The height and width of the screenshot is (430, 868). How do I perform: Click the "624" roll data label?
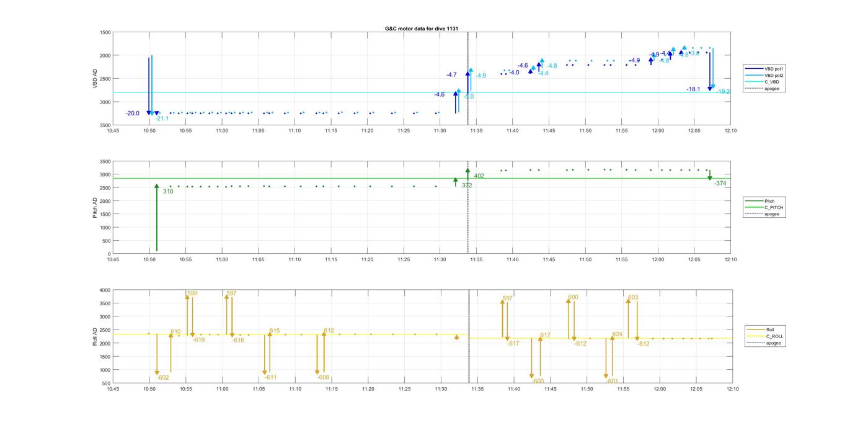coord(617,334)
